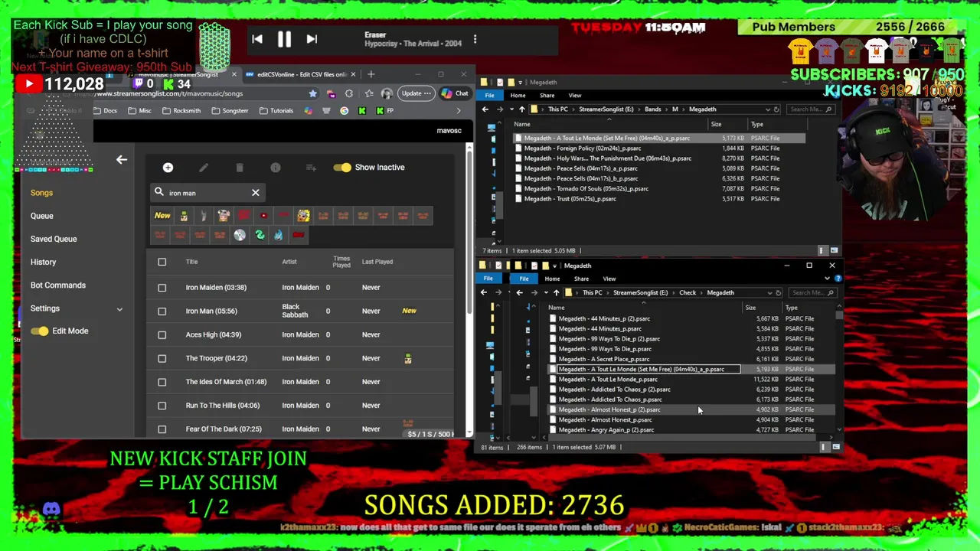Click the pencil edit song icon
Screen dimensions: 980x551
click(204, 168)
